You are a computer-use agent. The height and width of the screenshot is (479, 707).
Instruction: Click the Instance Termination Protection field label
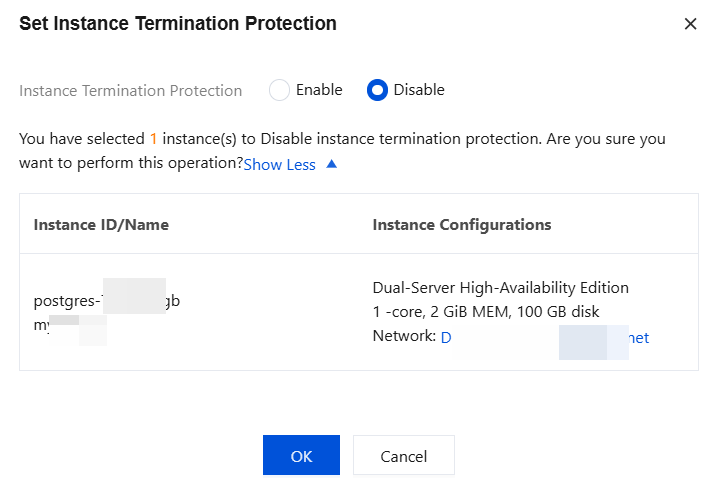[131, 91]
